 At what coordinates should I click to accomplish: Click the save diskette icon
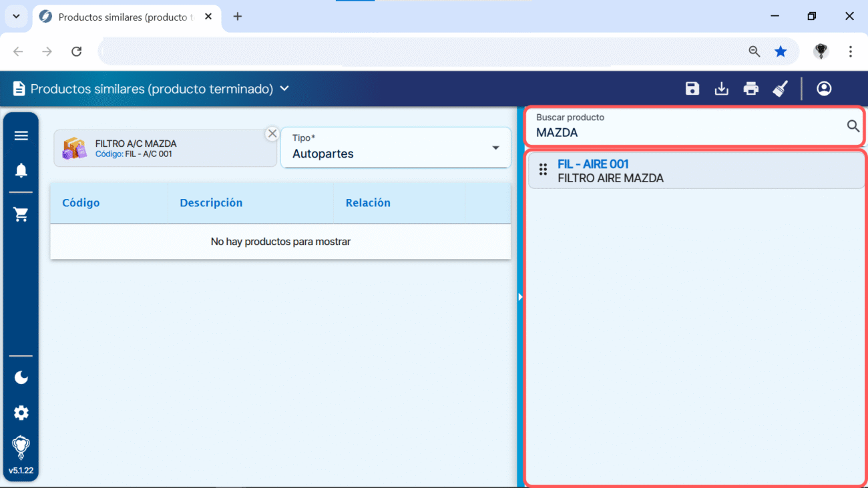tap(692, 89)
